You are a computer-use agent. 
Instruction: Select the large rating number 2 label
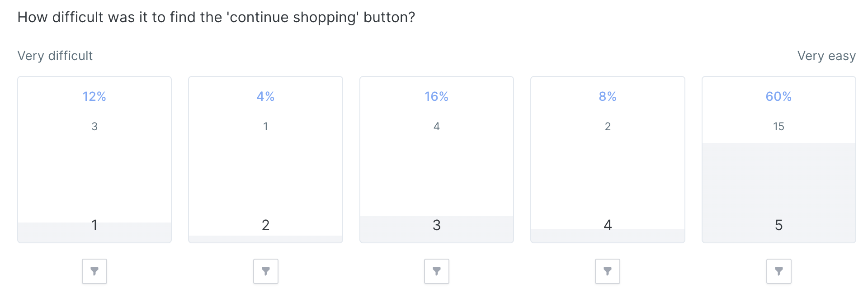pos(266,225)
